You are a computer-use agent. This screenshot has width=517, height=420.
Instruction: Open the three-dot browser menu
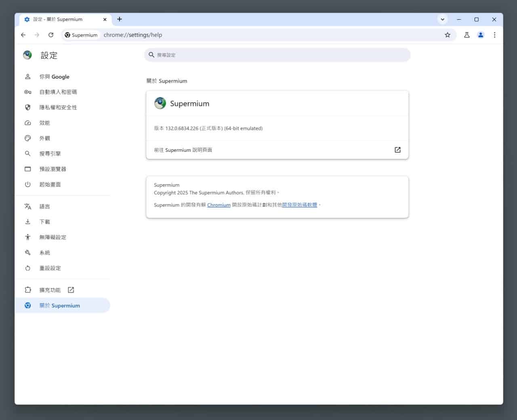[x=494, y=35]
